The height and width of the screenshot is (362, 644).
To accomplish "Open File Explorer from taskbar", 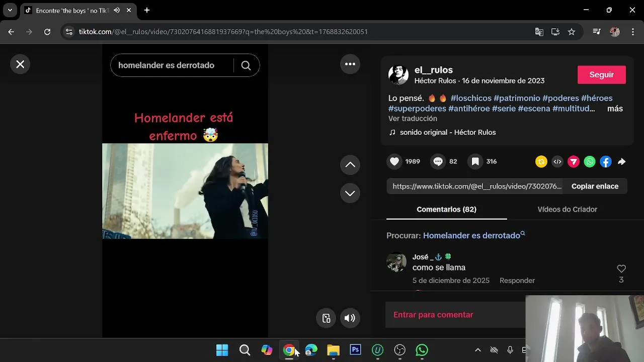I will click(333, 350).
